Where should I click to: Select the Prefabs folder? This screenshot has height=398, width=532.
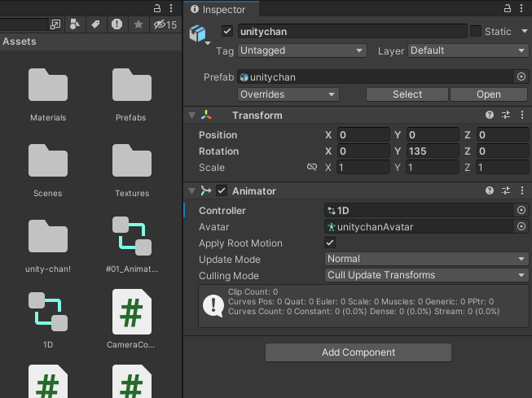coord(132,95)
